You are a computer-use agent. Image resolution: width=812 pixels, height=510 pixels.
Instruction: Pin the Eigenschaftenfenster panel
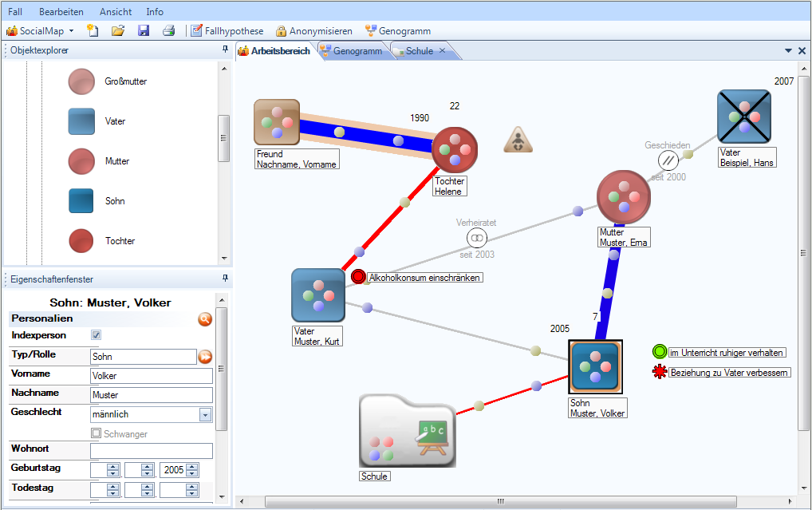coord(225,279)
